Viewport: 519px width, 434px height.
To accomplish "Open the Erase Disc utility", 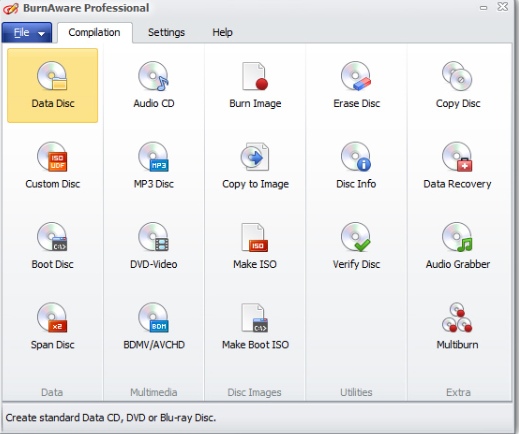I will click(356, 86).
